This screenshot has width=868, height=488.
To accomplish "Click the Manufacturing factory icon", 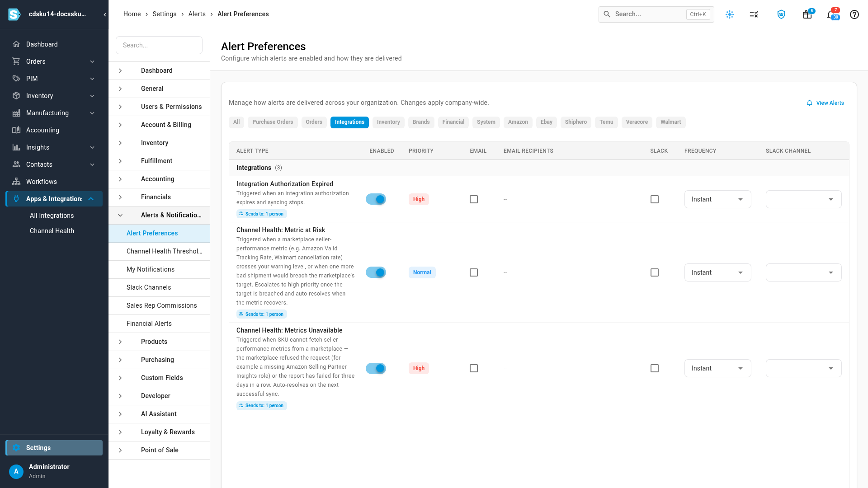I will coord(16,113).
